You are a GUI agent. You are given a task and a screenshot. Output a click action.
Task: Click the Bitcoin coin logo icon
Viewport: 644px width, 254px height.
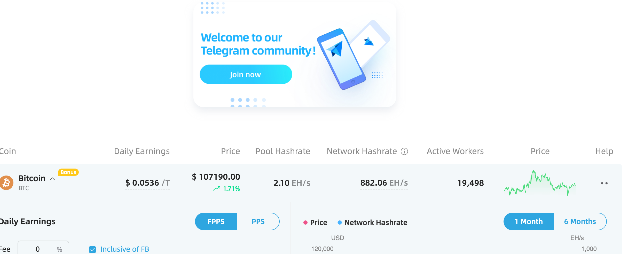(x=6, y=183)
